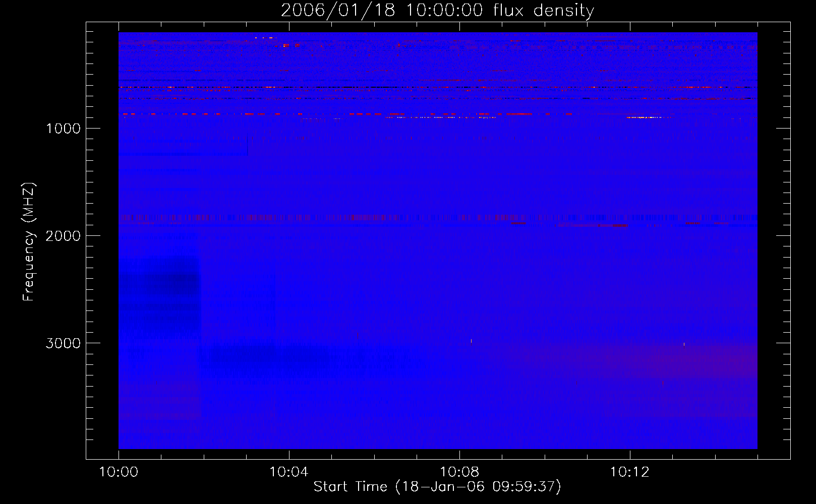Viewport: 816px width, 504px height.
Task: Click the plot title "2006/01/18 10:00:00 flux density"
Action: 437,11
